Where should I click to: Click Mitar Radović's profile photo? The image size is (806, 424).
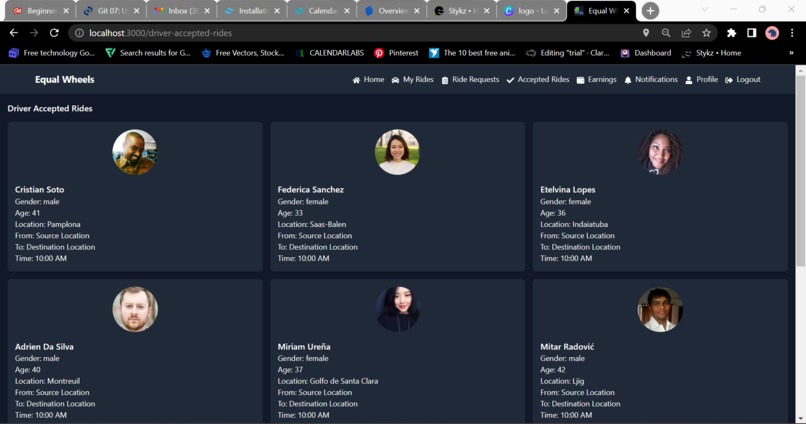tap(660, 309)
